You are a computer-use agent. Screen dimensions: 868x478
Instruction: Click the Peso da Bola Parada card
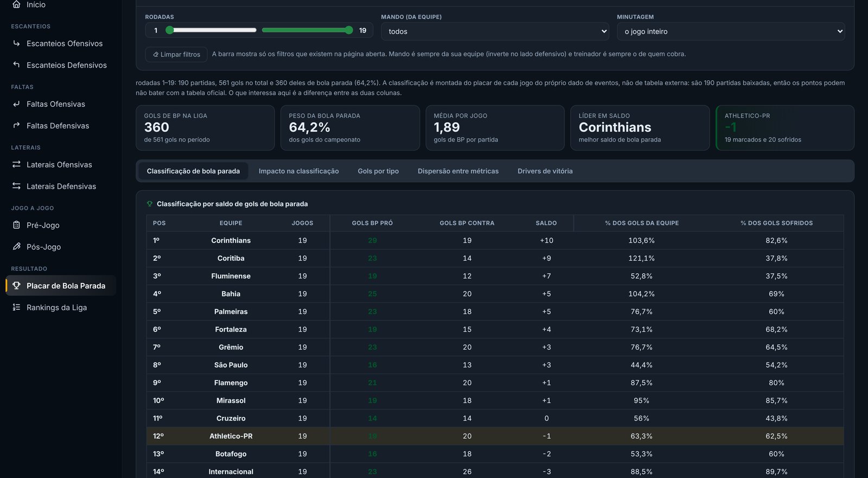coord(350,128)
